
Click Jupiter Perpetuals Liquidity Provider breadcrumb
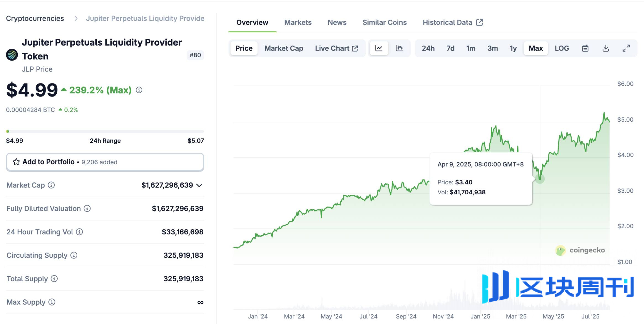click(x=145, y=18)
